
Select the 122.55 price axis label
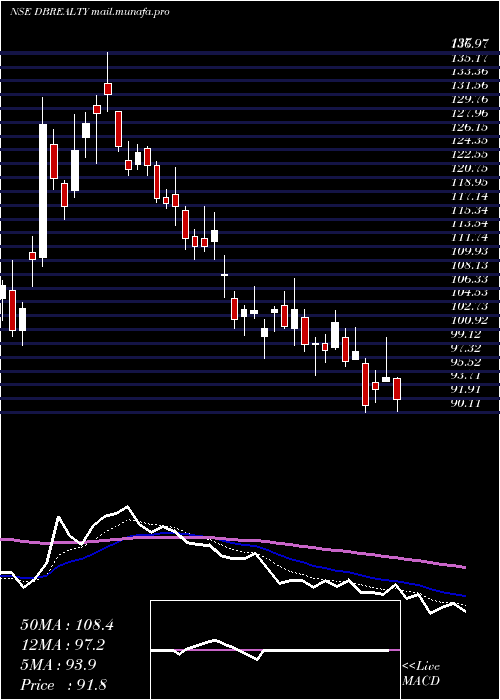click(x=469, y=155)
